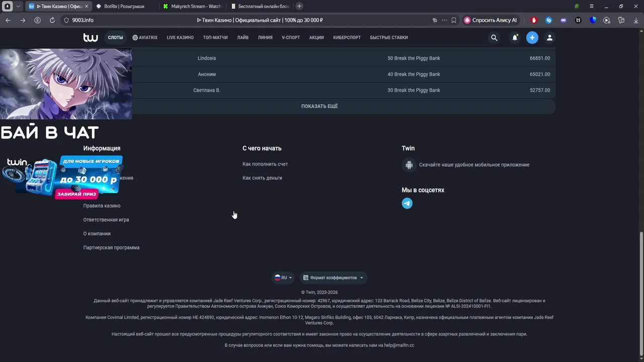
Task: Open the browser downloads arrow icon
Action: pyautogui.click(x=636, y=20)
